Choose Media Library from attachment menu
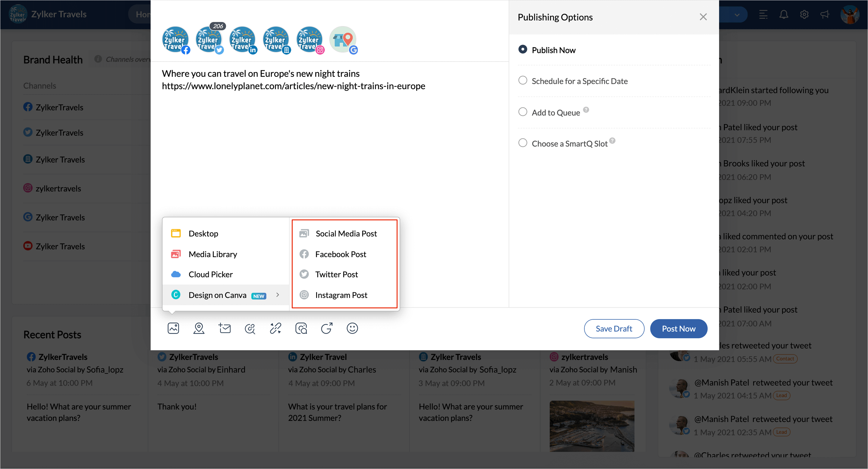The width and height of the screenshot is (868, 469). 212,254
